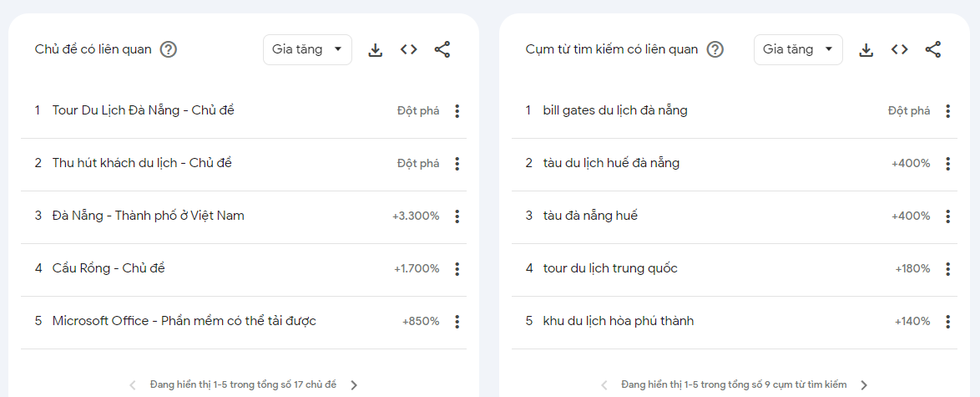Open embed code for related queries
Screen dimensions: 980x397
(899, 50)
